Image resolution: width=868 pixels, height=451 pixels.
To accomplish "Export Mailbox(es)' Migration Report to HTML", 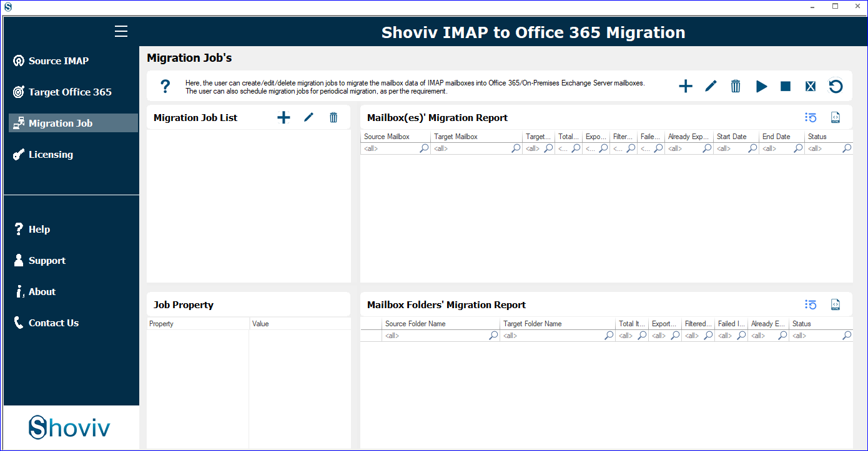I will pos(836,117).
